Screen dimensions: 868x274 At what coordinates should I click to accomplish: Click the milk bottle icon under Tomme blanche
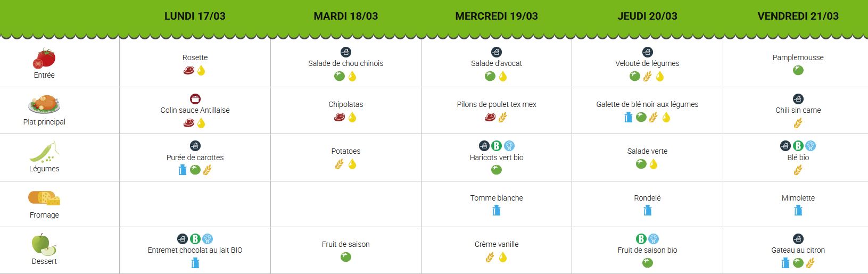click(497, 211)
